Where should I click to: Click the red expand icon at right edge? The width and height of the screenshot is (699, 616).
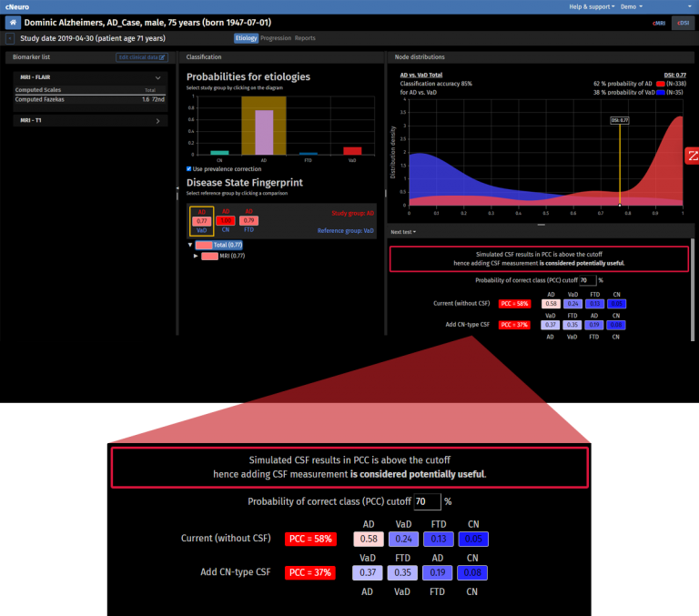coord(693,156)
